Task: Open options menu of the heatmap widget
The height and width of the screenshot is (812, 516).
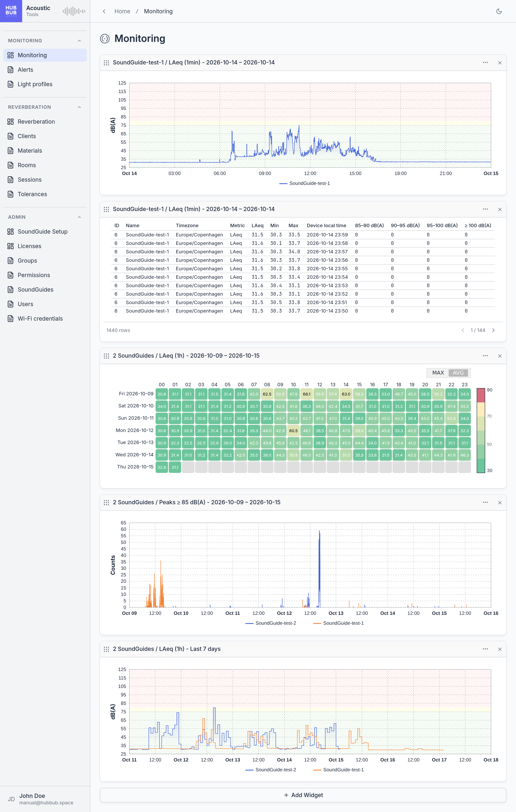Action: coord(485,355)
